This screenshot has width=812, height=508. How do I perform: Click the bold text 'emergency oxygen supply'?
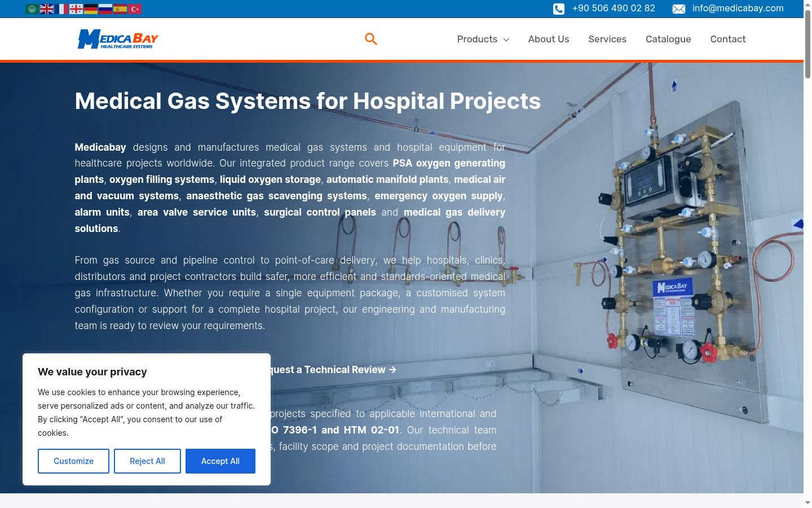point(439,196)
